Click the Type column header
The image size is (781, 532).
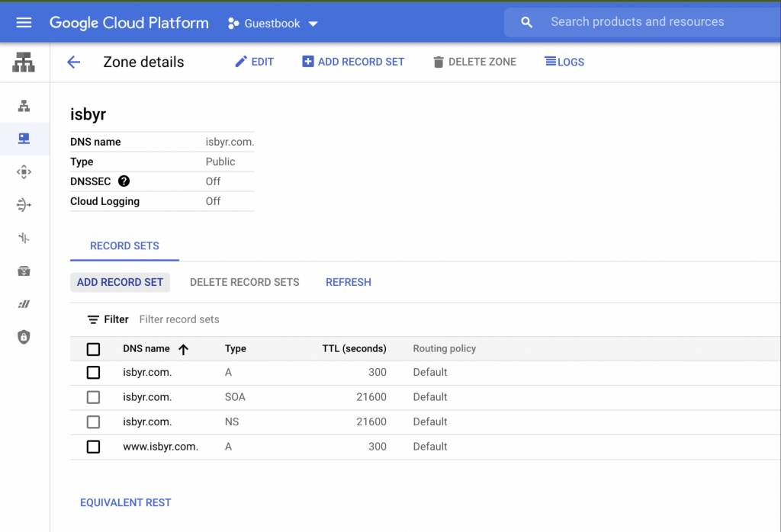tap(235, 348)
